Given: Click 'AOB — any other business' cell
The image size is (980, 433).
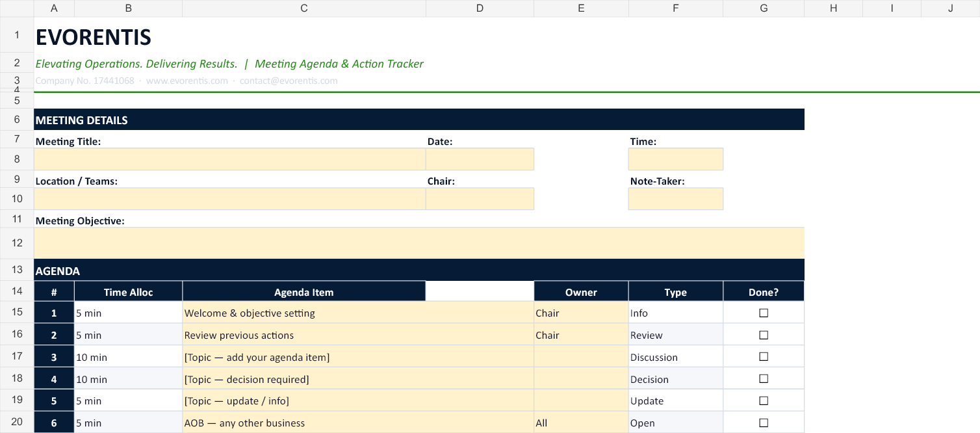Looking at the screenshot, I should tap(358, 423).
